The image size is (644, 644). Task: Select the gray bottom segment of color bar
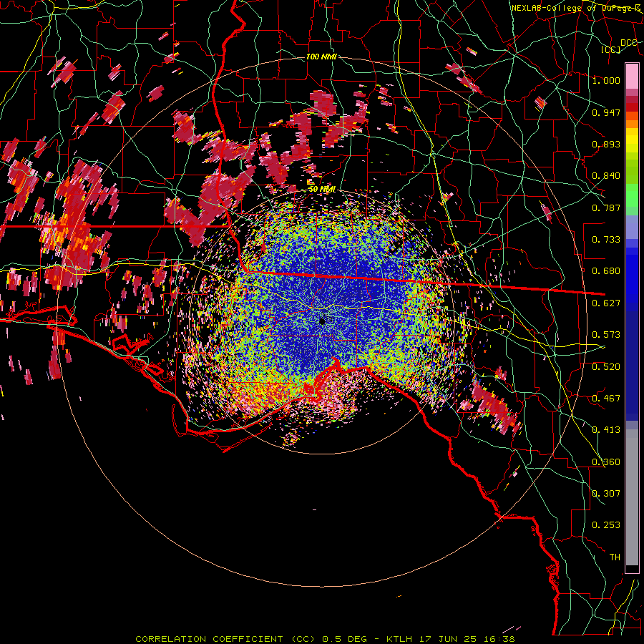click(x=632, y=497)
